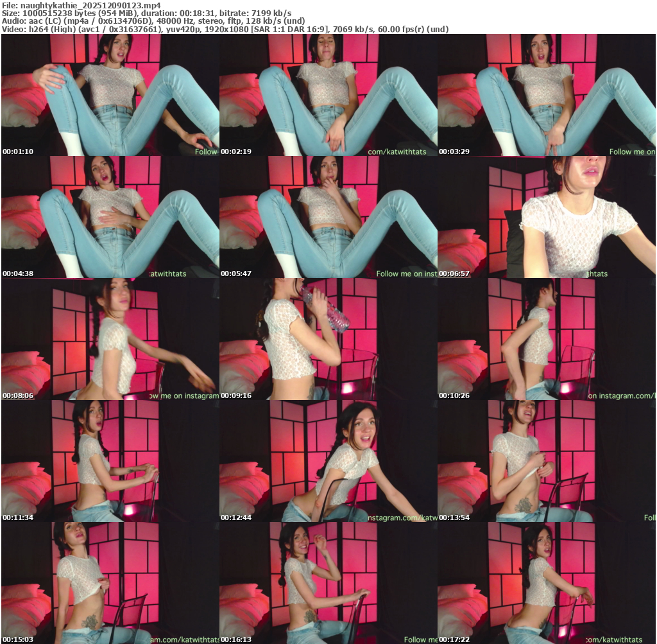
Task: Select the water bottle frame at 00:09:16
Action: tap(328, 339)
